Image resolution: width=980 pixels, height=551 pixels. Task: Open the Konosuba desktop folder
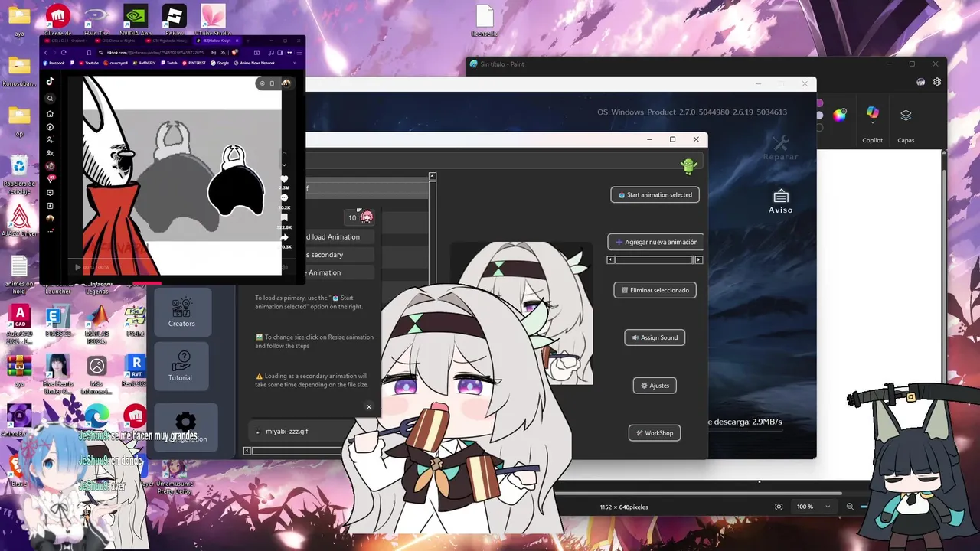(19, 72)
